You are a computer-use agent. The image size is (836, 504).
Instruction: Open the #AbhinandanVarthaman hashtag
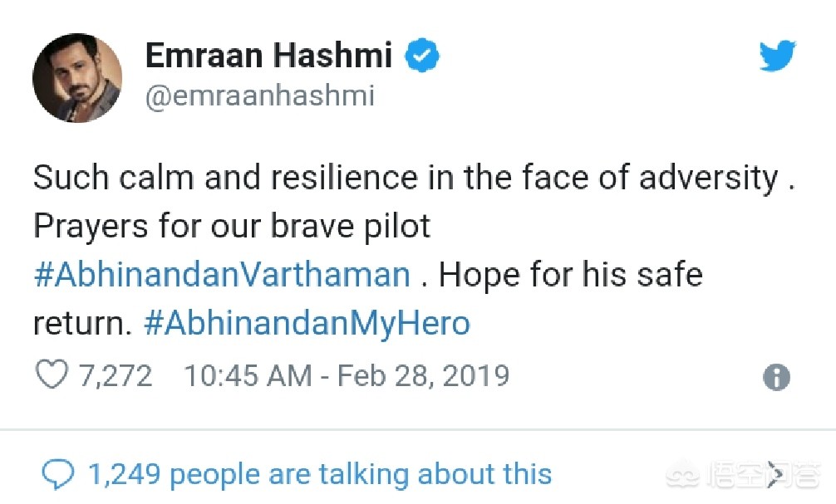coord(222,275)
